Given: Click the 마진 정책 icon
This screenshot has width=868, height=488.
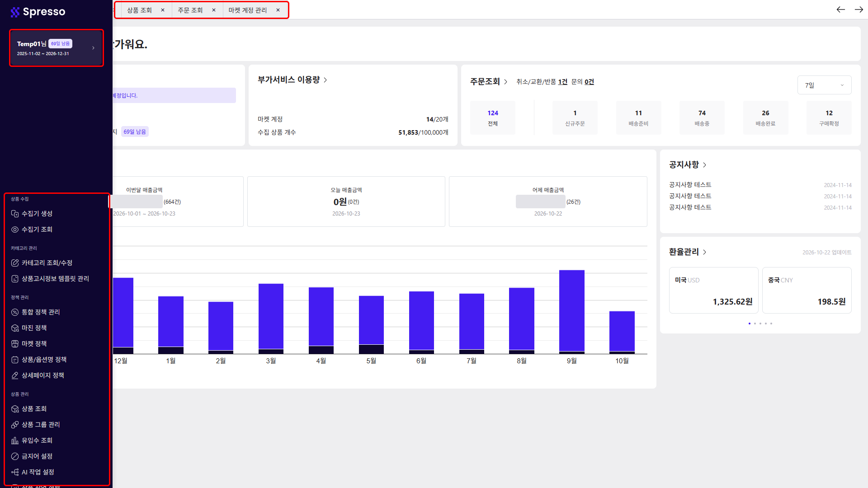Looking at the screenshot, I should (x=15, y=328).
